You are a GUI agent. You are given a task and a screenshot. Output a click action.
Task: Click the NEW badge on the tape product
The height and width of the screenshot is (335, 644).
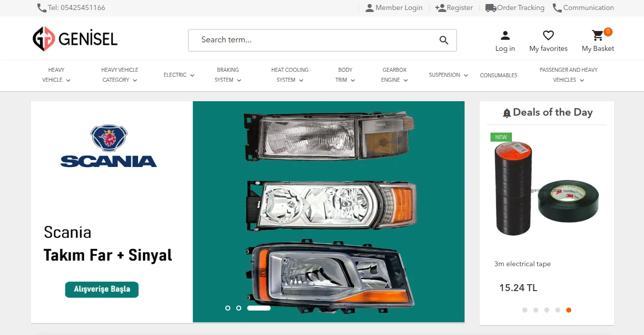[x=500, y=137]
